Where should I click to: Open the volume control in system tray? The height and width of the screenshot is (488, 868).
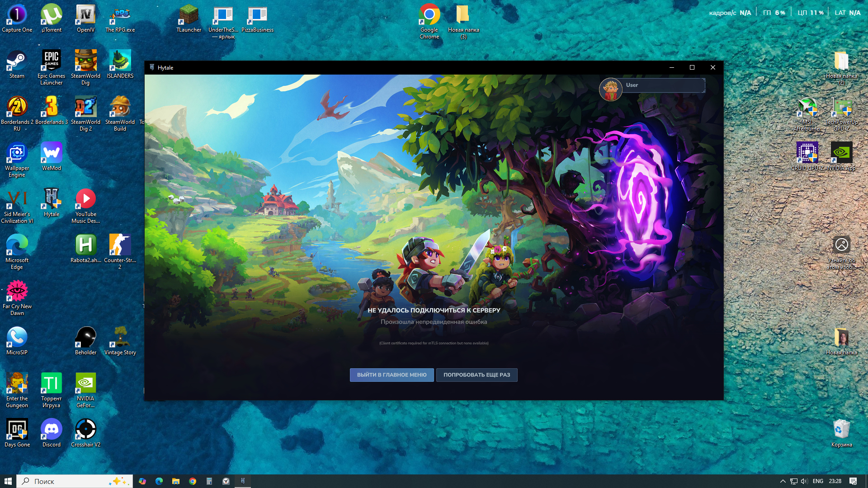(x=804, y=481)
